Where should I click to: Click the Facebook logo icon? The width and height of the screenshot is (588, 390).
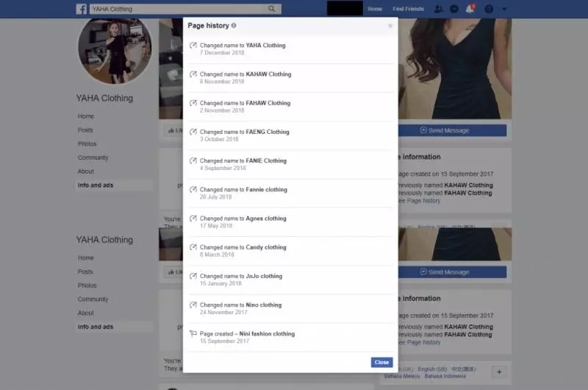point(82,9)
